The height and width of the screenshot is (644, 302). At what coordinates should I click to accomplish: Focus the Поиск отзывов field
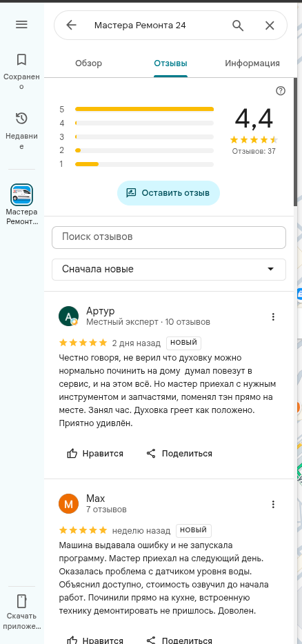click(169, 237)
